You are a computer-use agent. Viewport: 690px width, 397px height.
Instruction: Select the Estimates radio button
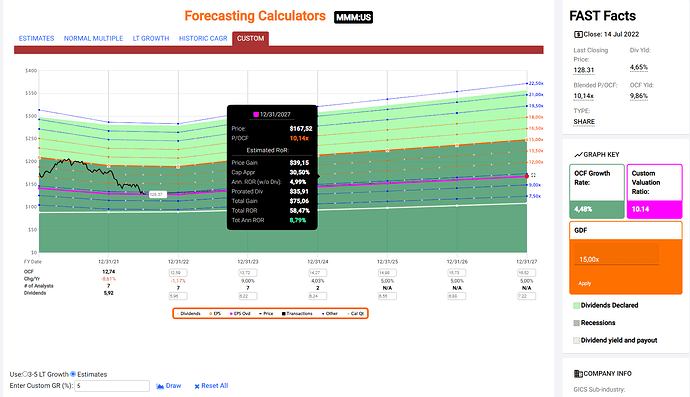tap(73, 374)
